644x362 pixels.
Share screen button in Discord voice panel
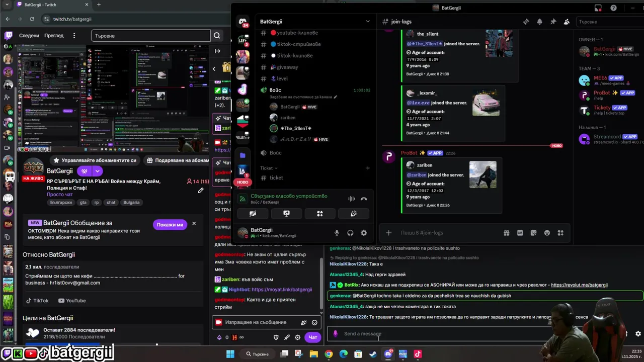coord(286,214)
